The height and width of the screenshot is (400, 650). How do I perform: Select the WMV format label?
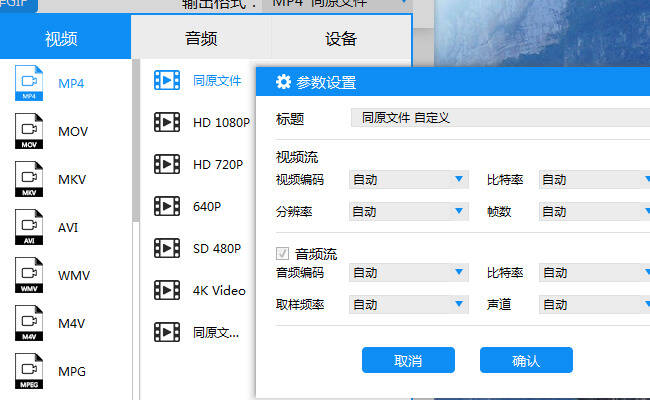[74, 276]
